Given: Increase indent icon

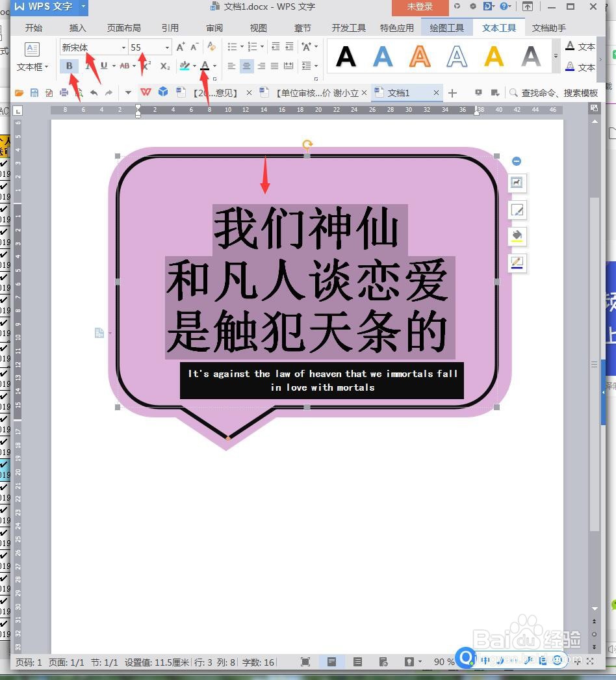Looking at the screenshot, I should point(290,46).
